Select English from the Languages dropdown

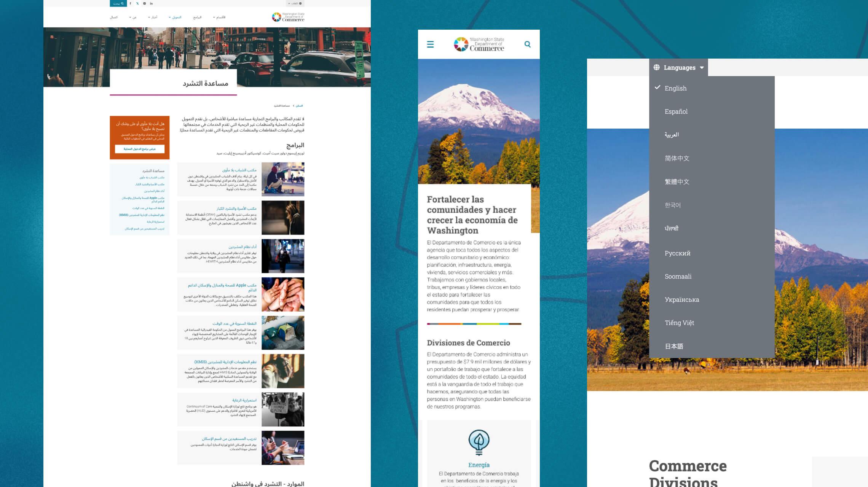tap(675, 88)
